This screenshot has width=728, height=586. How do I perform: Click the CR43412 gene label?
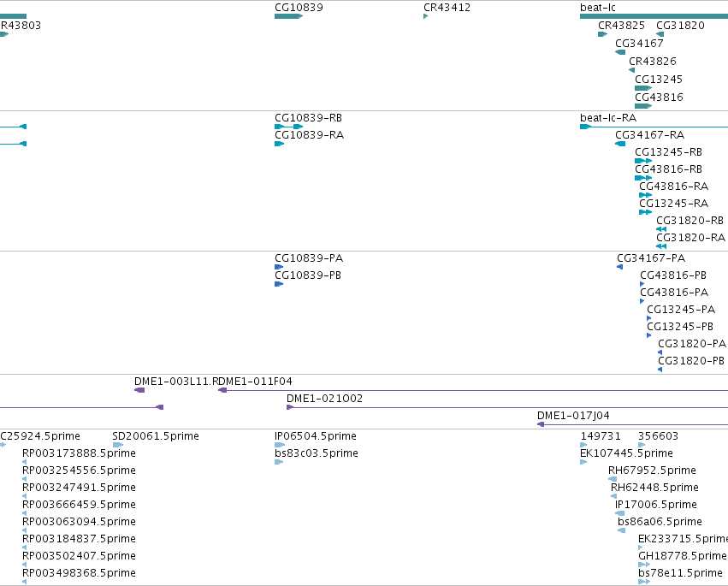(x=447, y=8)
